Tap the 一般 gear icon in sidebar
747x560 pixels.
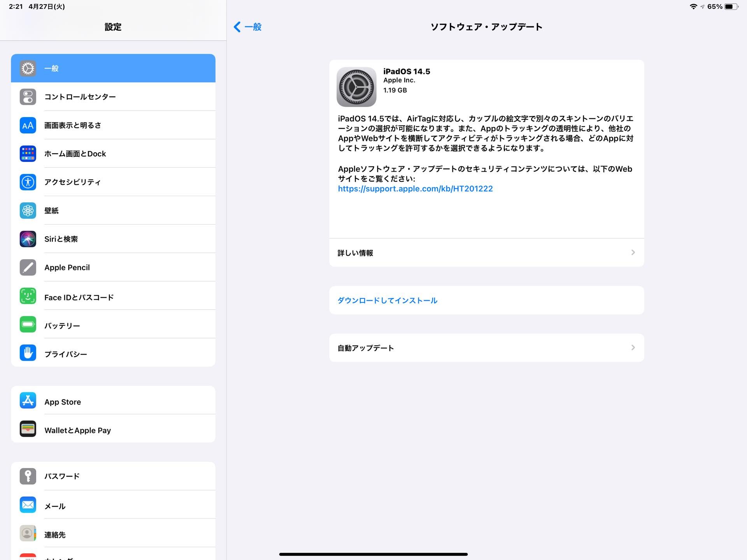[x=28, y=68]
